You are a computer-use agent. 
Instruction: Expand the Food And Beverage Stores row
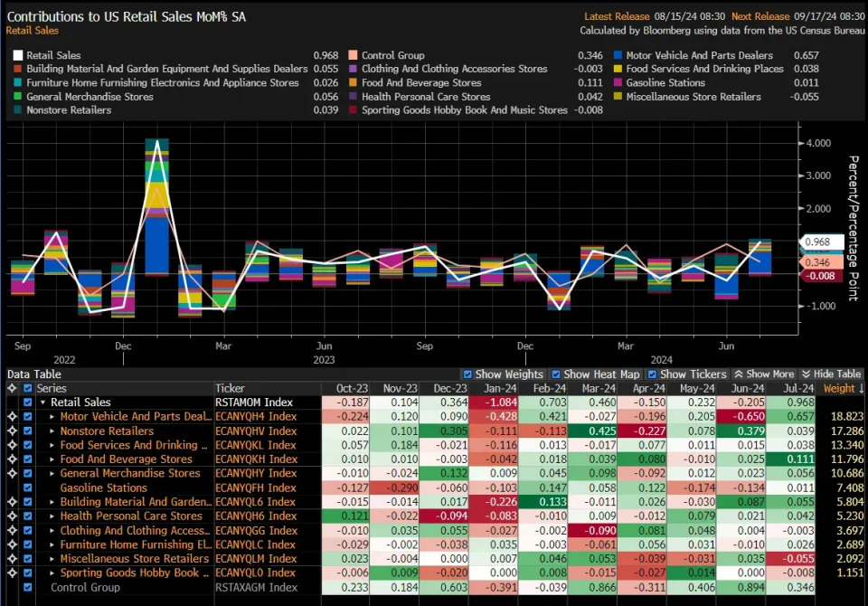click(x=52, y=459)
